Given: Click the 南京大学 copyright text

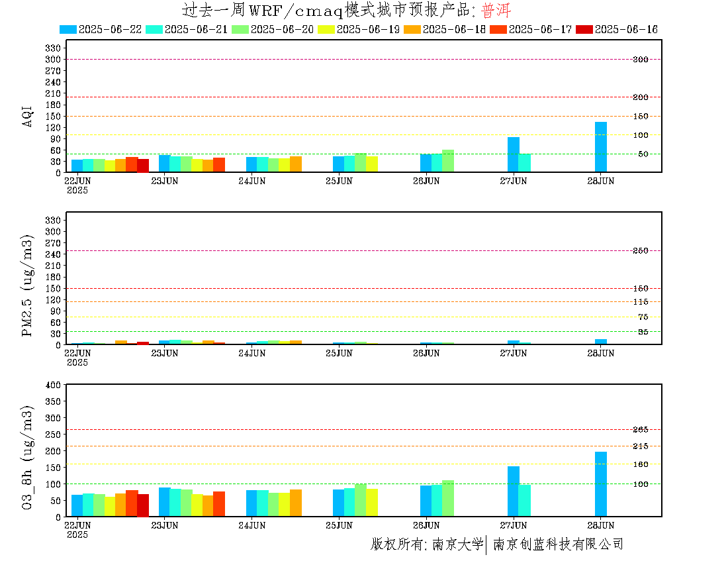Looking at the screenshot, I should pyautogui.click(x=458, y=544).
